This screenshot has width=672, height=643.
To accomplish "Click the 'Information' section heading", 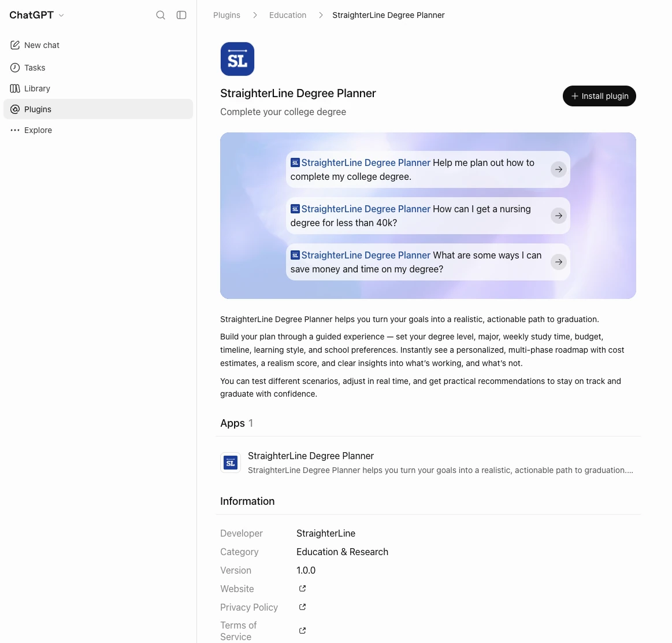I will [247, 501].
